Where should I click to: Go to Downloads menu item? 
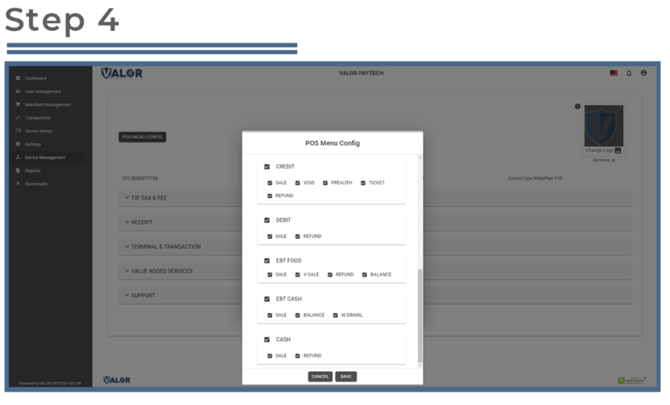click(36, 184)
